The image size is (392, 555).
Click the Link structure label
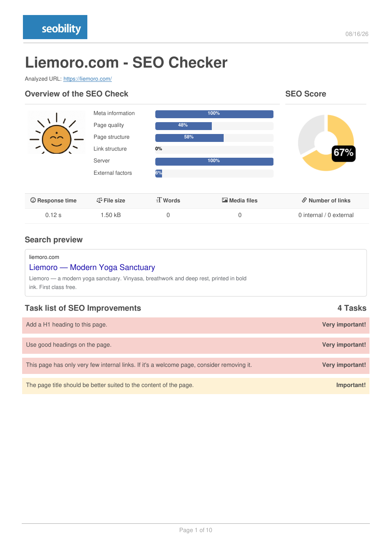tap(110, 149)
